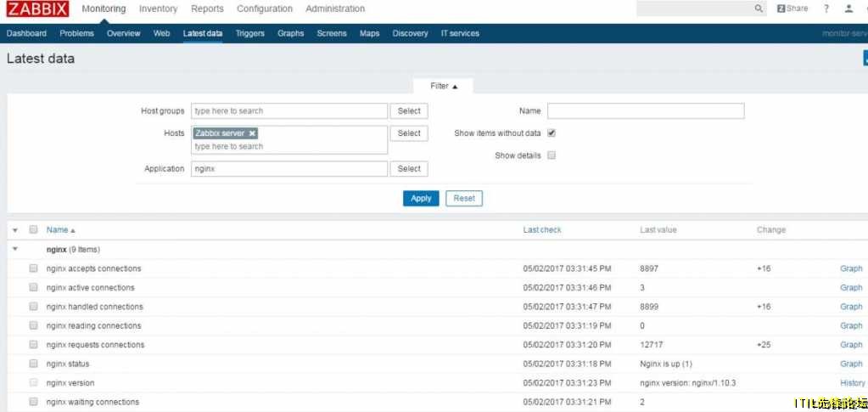The height and width of the screenshot is (412, 868).
Task: Open the Discovery tab
Action: [410, 33]
